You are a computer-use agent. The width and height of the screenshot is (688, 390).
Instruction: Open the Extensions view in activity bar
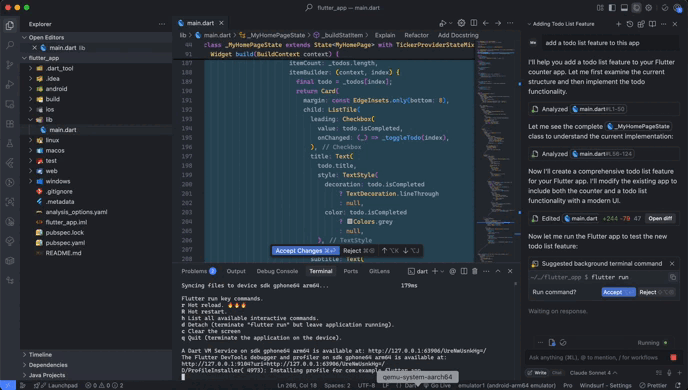point(10,124)
